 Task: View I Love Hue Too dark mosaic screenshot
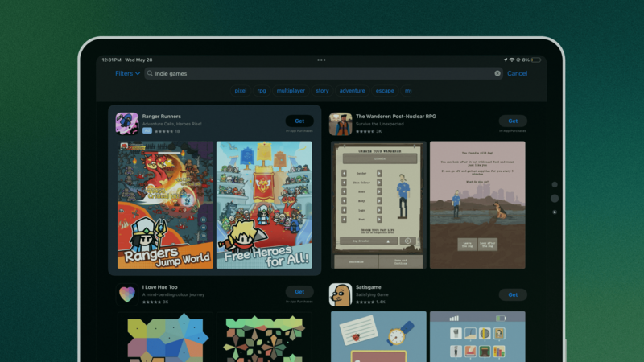click(x=264, y=337)
